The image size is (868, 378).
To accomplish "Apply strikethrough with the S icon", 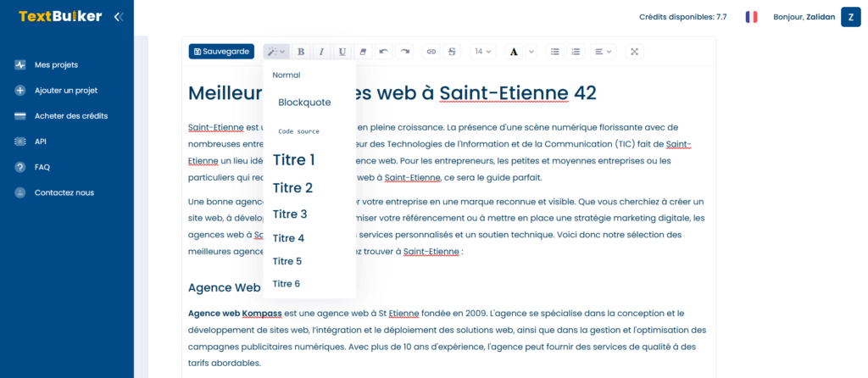I will [x=452, y=52].
